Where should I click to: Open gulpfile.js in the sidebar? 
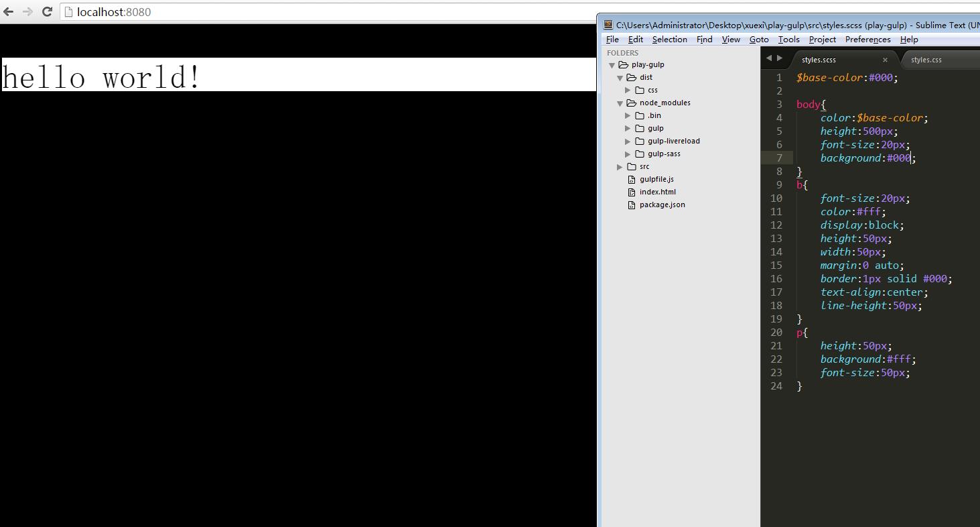click(x=656, y=179)
